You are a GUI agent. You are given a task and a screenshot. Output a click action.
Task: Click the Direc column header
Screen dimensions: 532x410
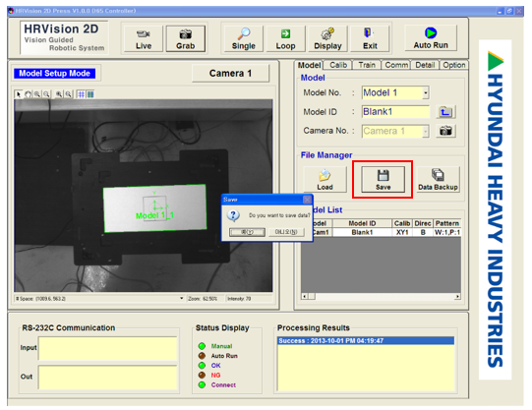click(x=423, y=223)
